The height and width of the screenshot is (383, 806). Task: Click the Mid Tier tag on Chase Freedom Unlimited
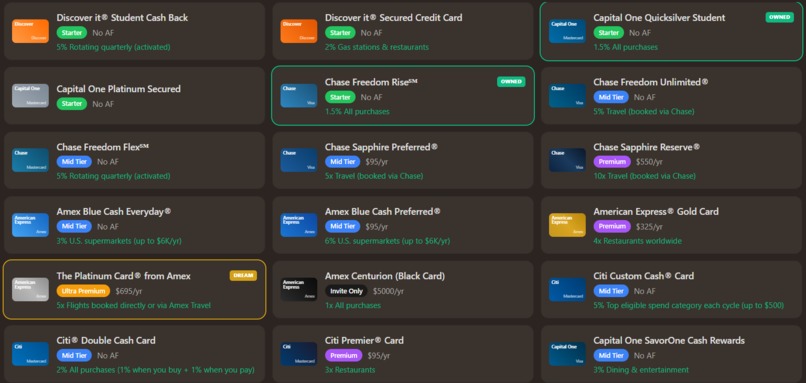[x=611, y=97]
